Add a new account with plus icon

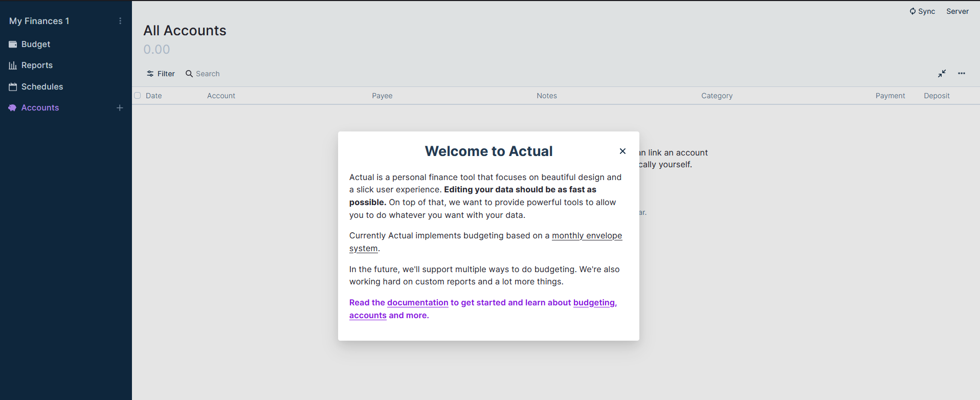pos(120,108)
